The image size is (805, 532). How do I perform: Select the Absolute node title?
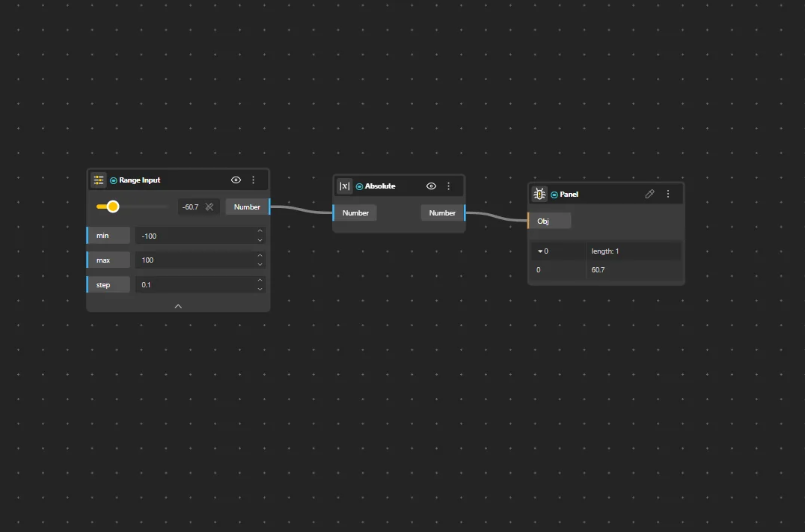click(x=380, y=186)
